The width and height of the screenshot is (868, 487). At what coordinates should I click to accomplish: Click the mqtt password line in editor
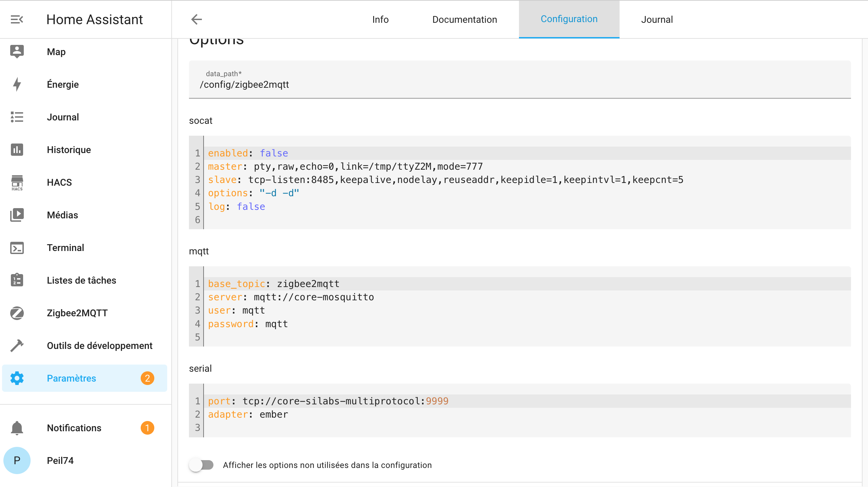point(248,324)
